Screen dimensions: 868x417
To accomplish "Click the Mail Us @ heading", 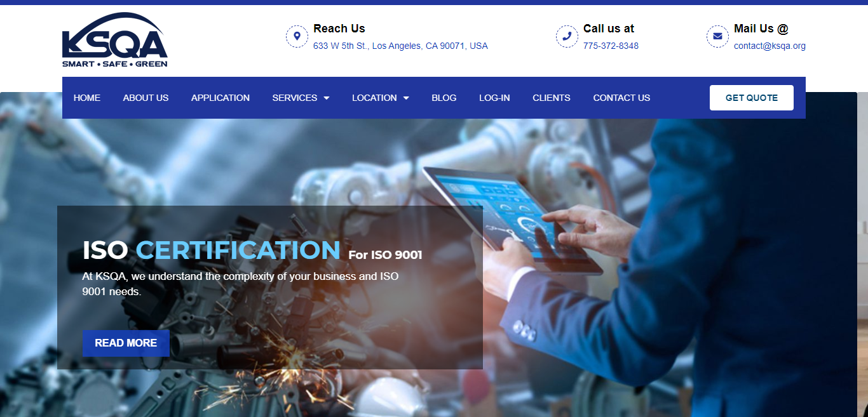I will (x=761, y=29).
